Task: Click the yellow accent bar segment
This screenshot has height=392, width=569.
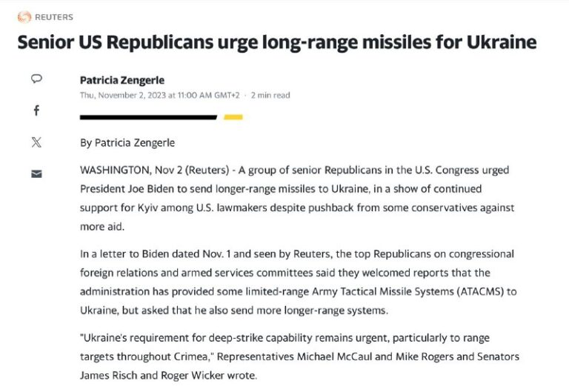Action: point(233,117)
